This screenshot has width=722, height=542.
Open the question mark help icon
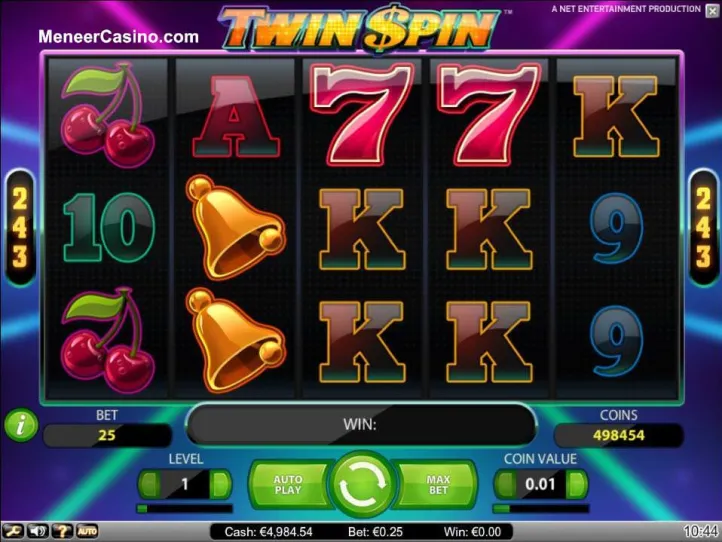[62, 531]
